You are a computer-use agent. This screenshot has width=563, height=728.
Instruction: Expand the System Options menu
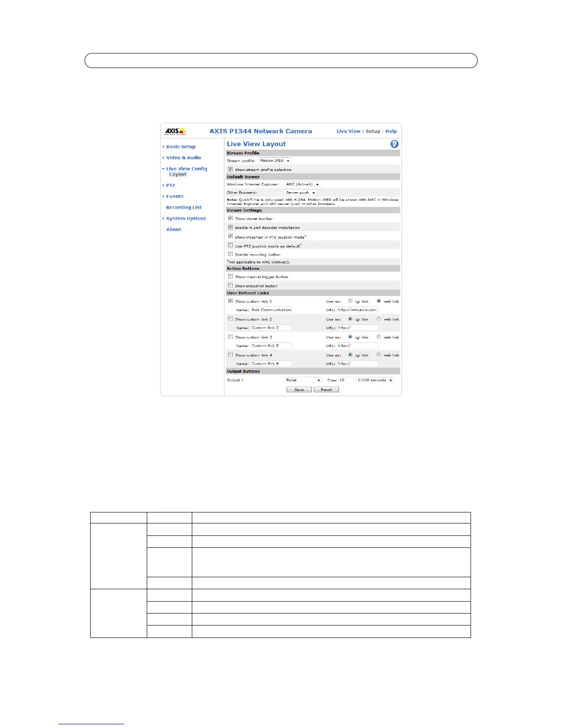click(x=186, y=218)
